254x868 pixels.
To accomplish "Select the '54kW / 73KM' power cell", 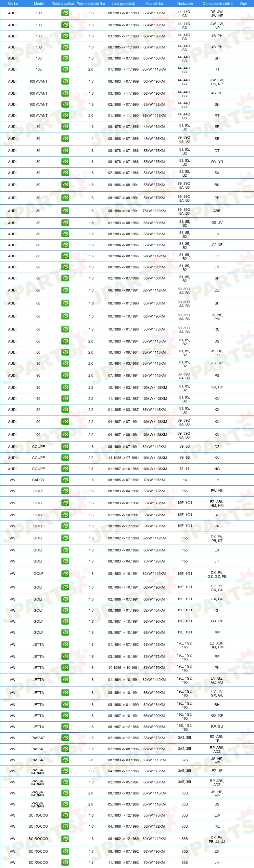I will [x=154, y=173].
